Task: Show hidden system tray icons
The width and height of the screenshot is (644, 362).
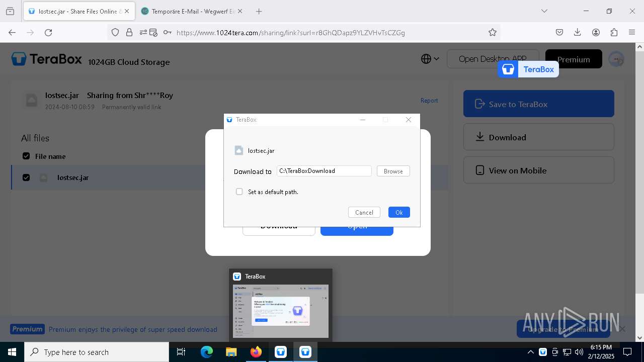Action: click(530, 352)
